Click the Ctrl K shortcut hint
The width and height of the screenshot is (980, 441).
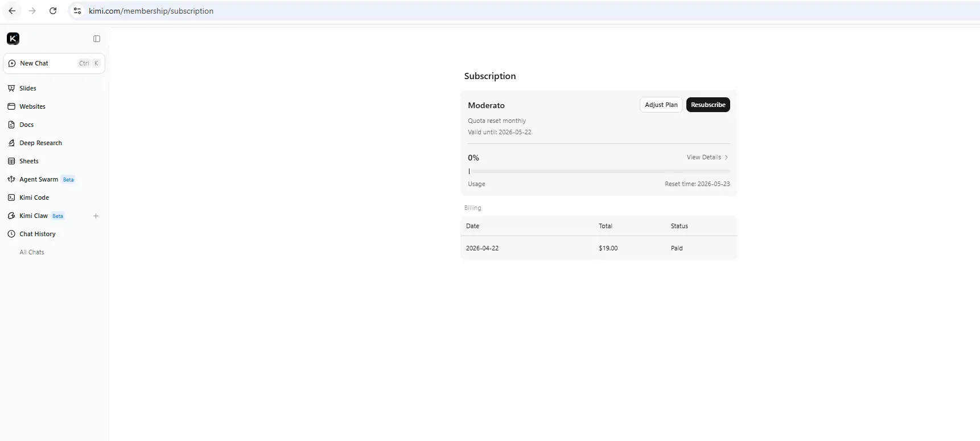(89, 63)
